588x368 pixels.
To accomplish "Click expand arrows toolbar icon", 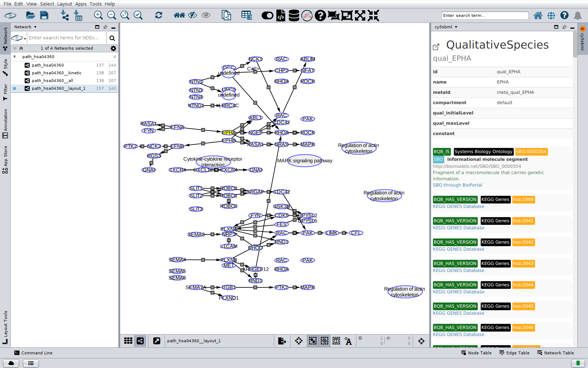I will click(360, 15).
